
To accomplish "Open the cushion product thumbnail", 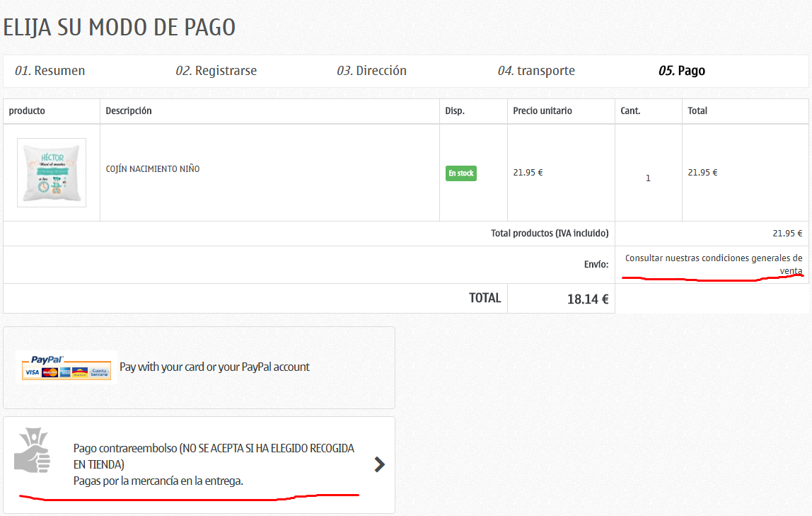I will coord(52,173).
